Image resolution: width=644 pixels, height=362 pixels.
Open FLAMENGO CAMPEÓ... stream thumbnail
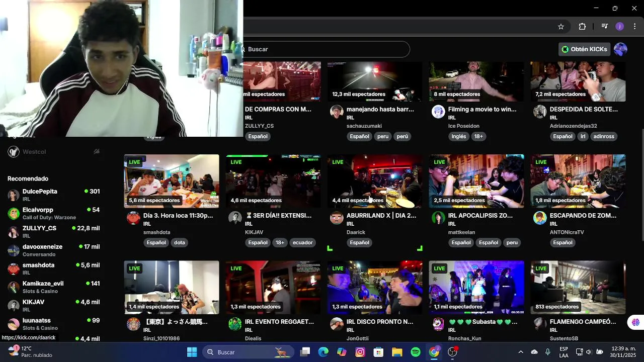(578, 287)
